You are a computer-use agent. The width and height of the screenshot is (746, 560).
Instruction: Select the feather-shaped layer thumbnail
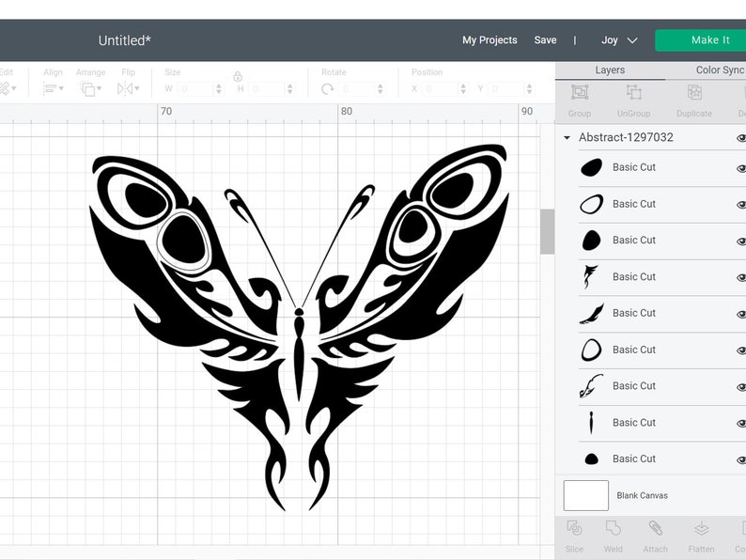(x=592, y=314)
